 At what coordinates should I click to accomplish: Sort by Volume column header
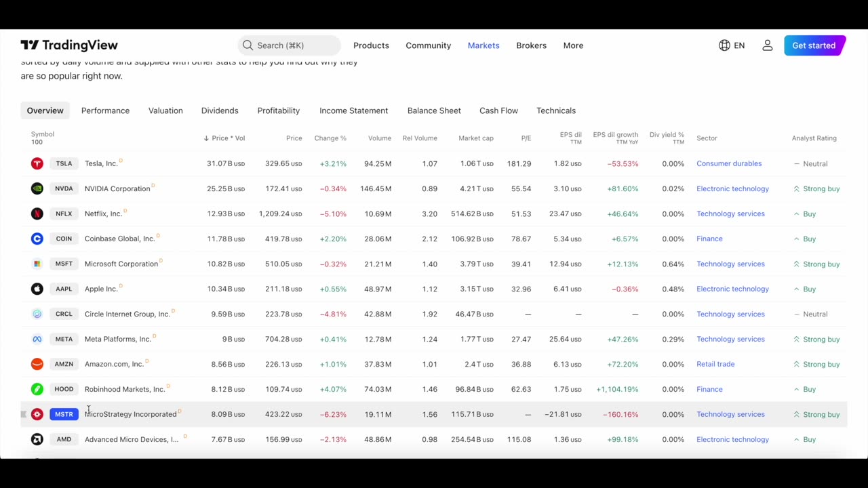380,138
